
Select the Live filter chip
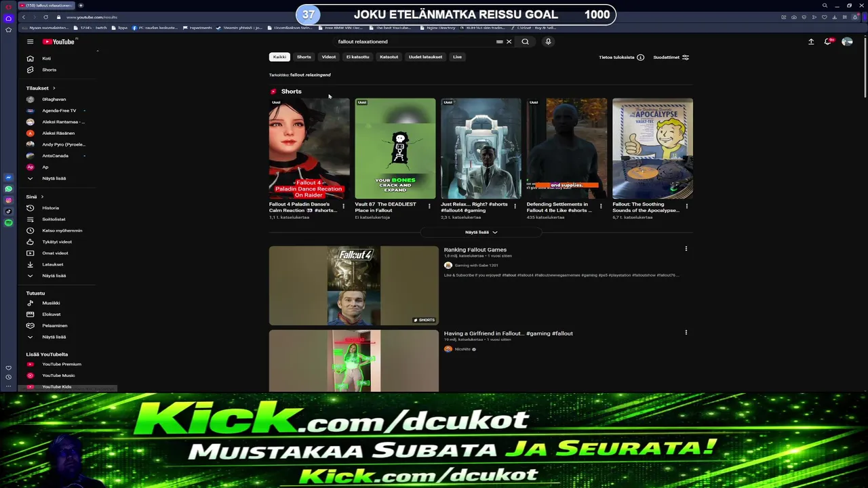(x=457, y=57)
